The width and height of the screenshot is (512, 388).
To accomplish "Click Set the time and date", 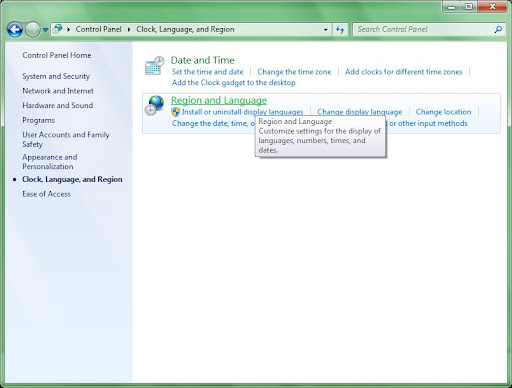I will (207, 72).
